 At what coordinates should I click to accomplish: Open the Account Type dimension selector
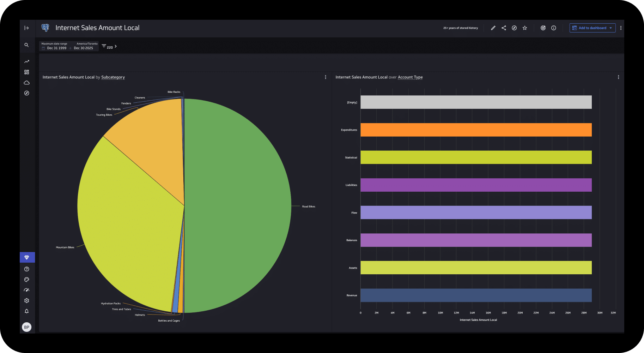coord(410,77)
